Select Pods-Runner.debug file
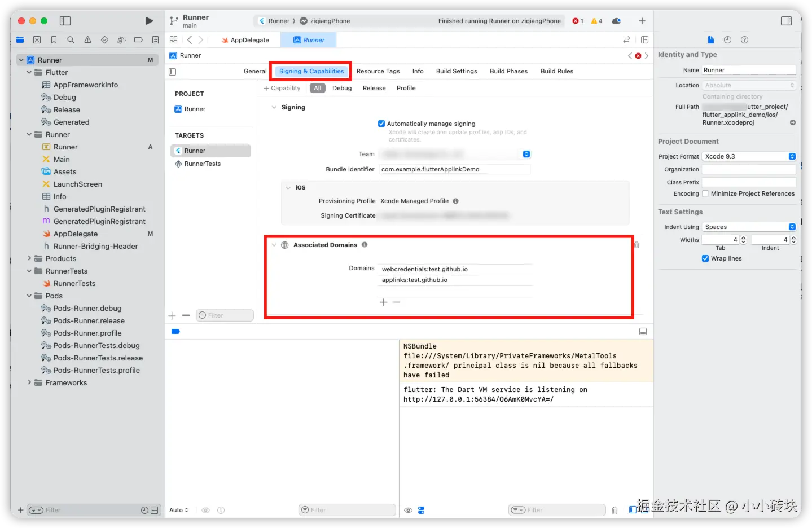The height and width of the screenshot is (528, 812). coord(87,308)
